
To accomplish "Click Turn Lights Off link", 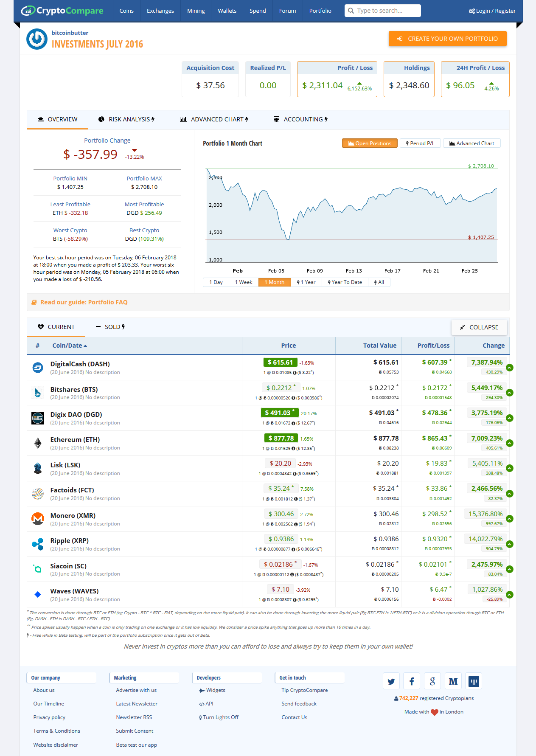I will (x=219, y=717).
